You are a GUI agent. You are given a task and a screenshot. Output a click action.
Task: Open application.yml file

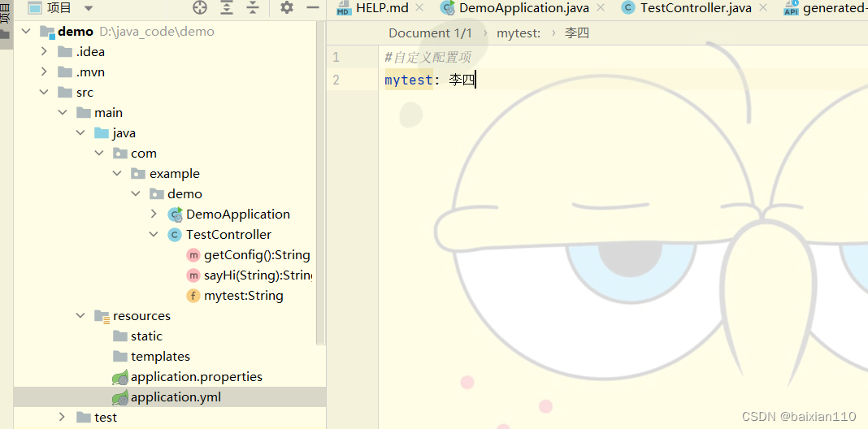pos(176,397)
